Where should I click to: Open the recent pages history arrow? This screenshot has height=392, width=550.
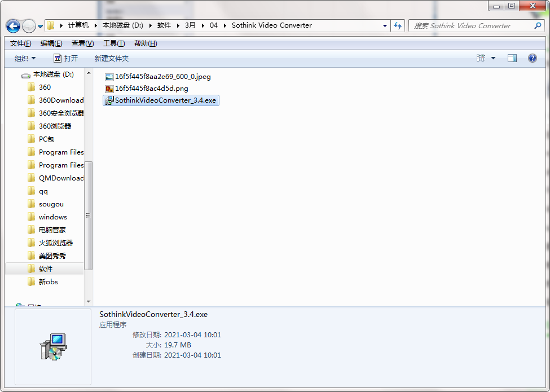[x=40, y=27]
